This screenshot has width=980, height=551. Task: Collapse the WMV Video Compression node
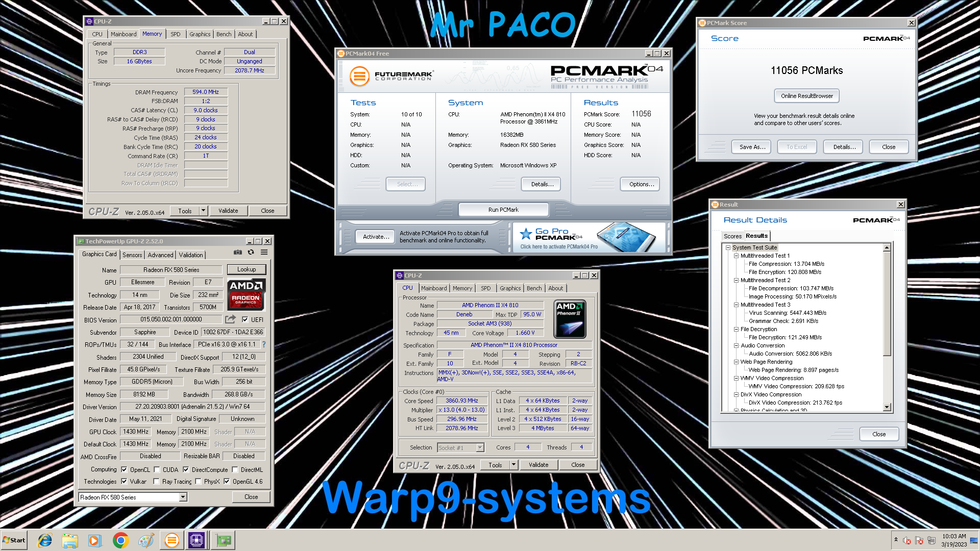(x=736, y=378)
